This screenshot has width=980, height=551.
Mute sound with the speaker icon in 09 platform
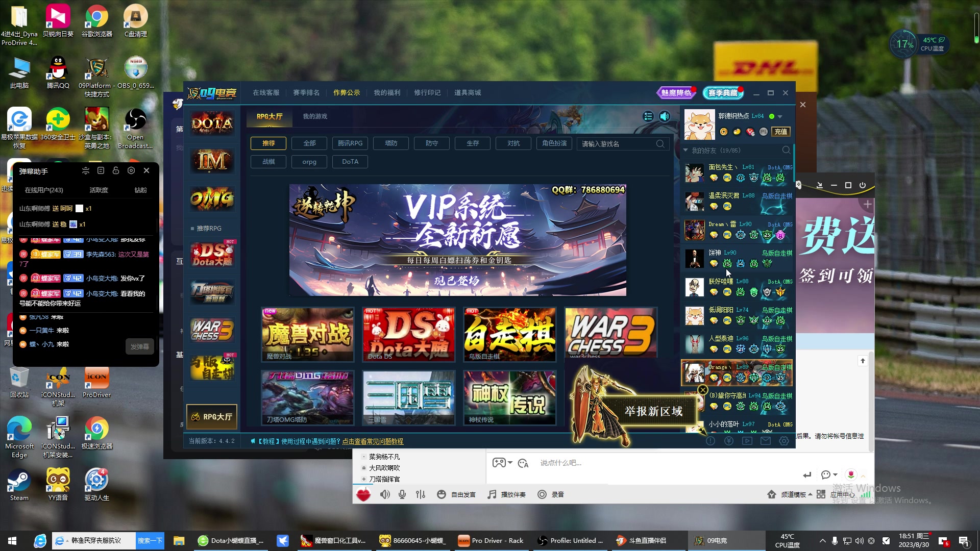[665, 116]
